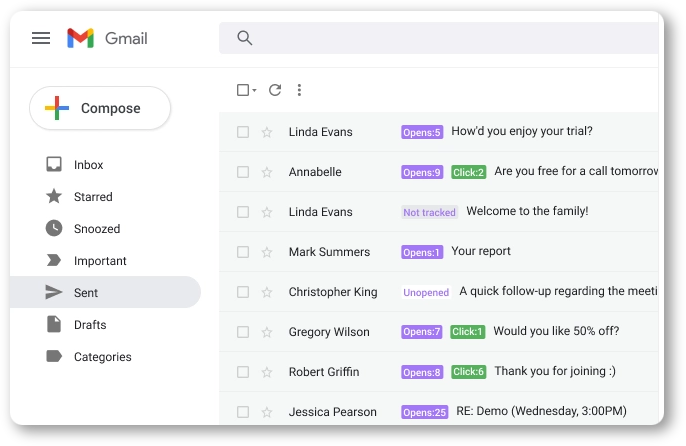Click the Unopened badge
686x446 pixels.
(x=426, y=292)
